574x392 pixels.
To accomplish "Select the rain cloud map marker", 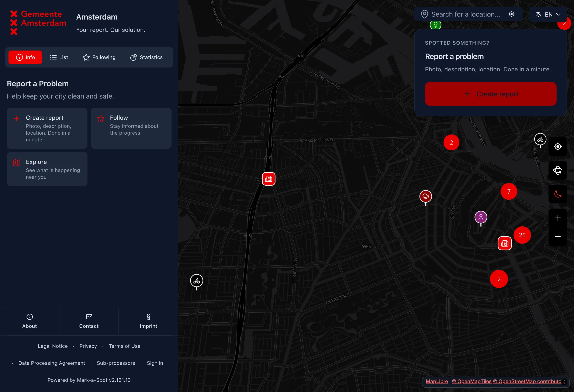I will tap(426, 197).
